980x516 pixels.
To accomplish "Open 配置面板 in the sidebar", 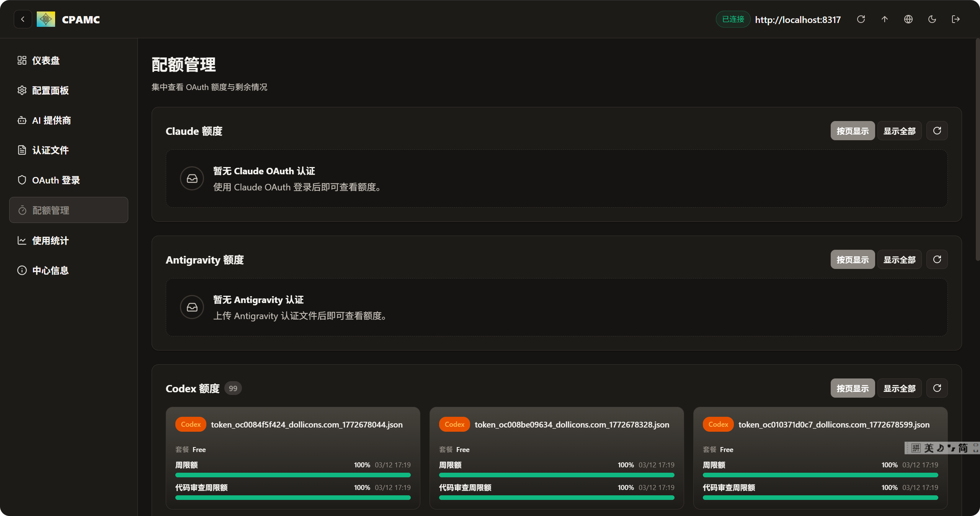I will [50, 90].
